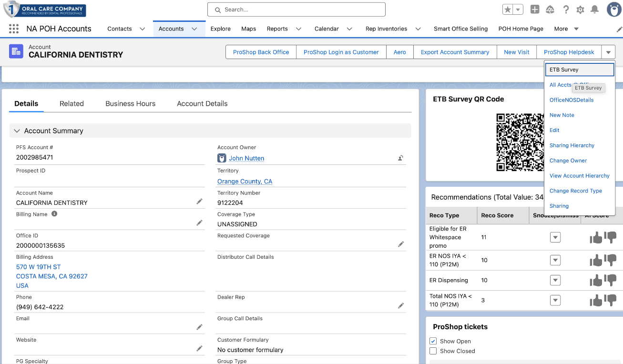
Task: Thumbs down the ER Dispensing recommendation
Action: [x=610, y=280]
